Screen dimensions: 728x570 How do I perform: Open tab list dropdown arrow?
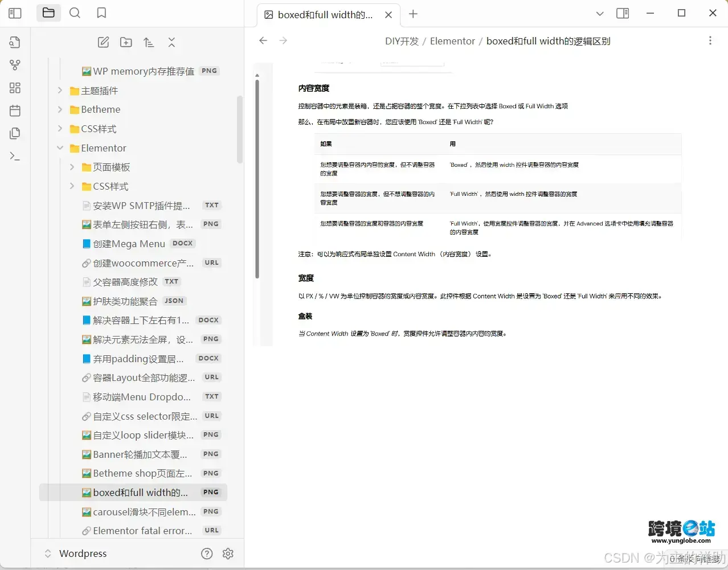(x=600, y=13)
